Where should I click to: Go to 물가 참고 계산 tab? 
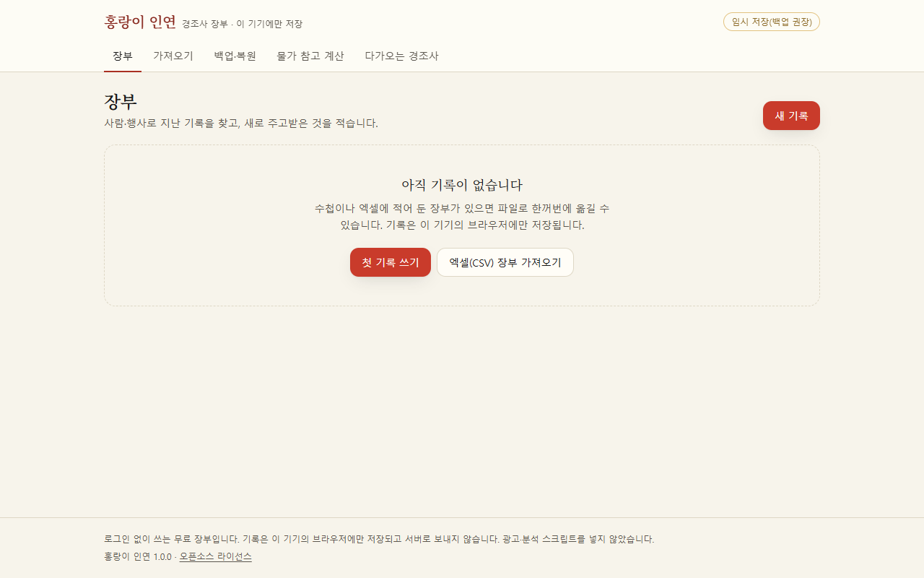point(310,56)
